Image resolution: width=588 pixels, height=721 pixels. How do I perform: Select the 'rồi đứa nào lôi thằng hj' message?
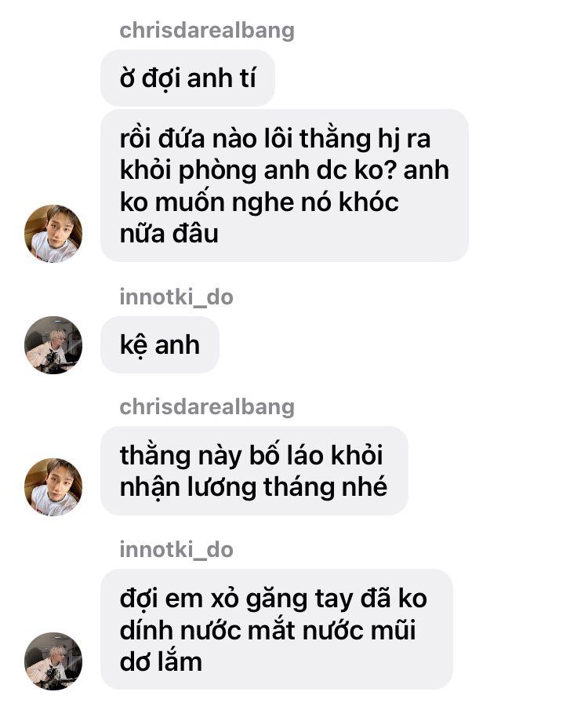coord(285,186)
